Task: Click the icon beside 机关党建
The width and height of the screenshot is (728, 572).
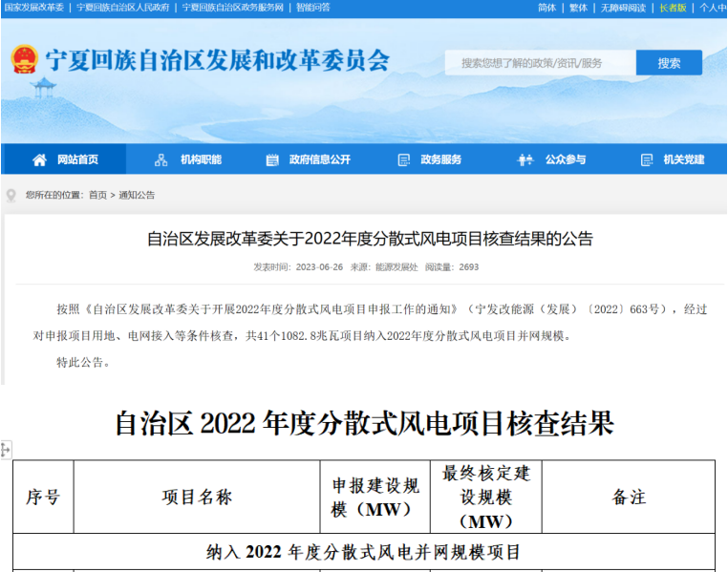Action: click(x=647, y=159)
